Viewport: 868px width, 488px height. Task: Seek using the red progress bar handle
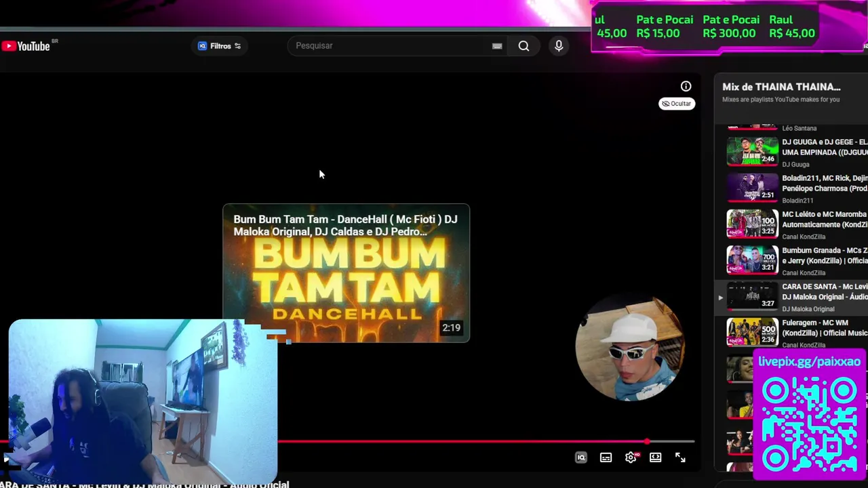tap(647, 442)
